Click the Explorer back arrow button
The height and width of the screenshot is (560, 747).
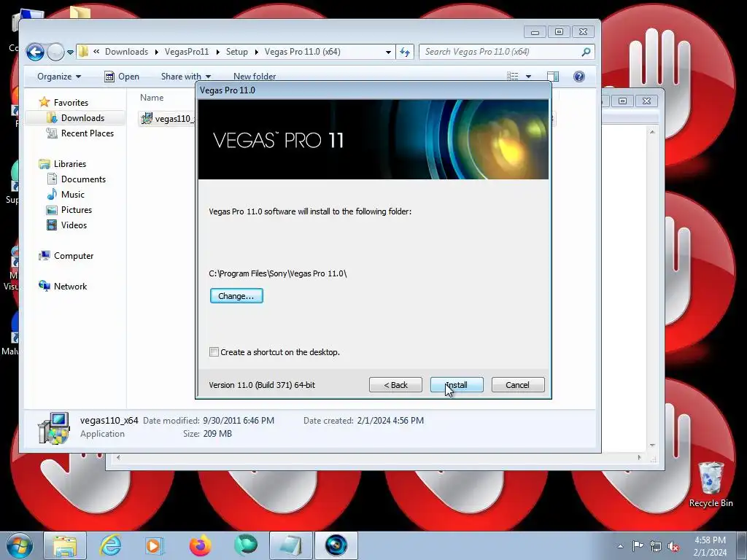(35, 52)
